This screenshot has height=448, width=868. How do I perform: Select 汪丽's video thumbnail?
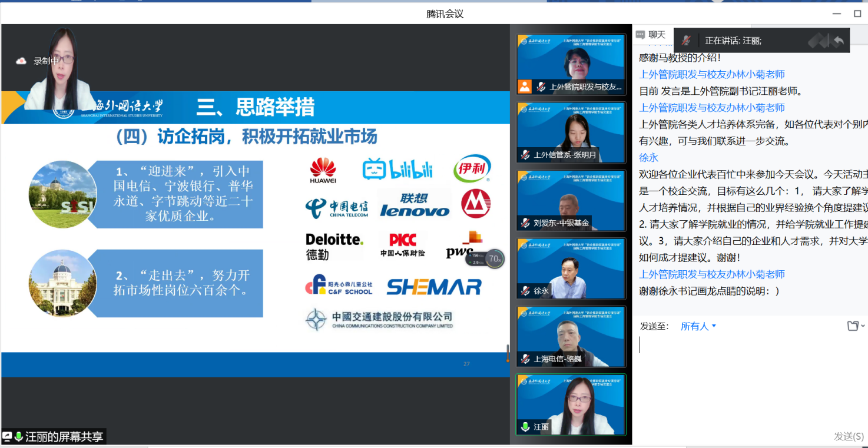point(571,405)
